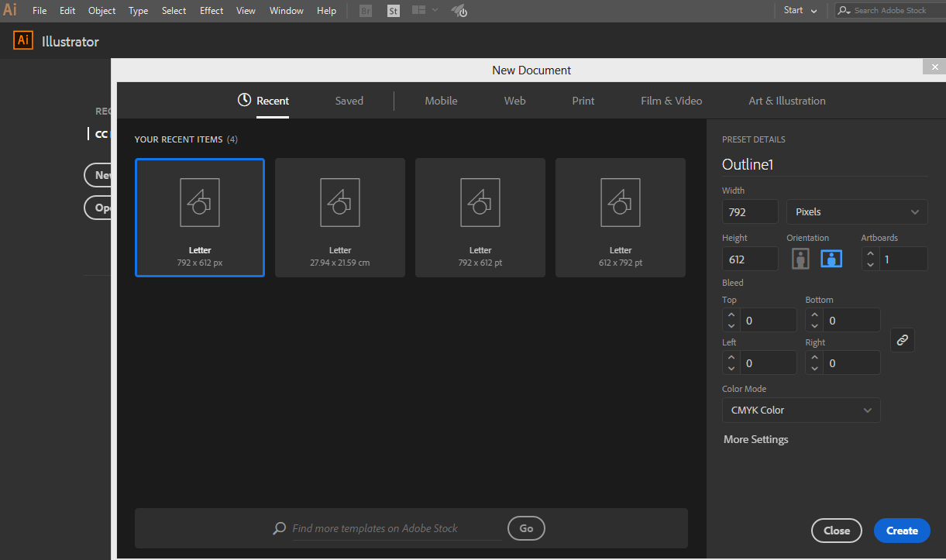Switch to the Web tab
This screenshot has height=560, width=946.
(515, 101)
